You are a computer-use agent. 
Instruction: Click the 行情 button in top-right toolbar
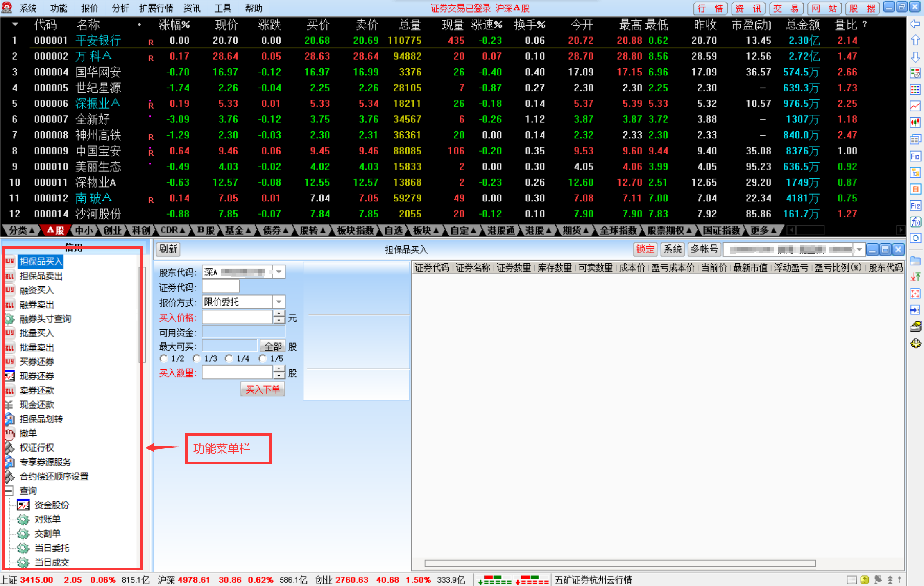[x=710, y=8]
